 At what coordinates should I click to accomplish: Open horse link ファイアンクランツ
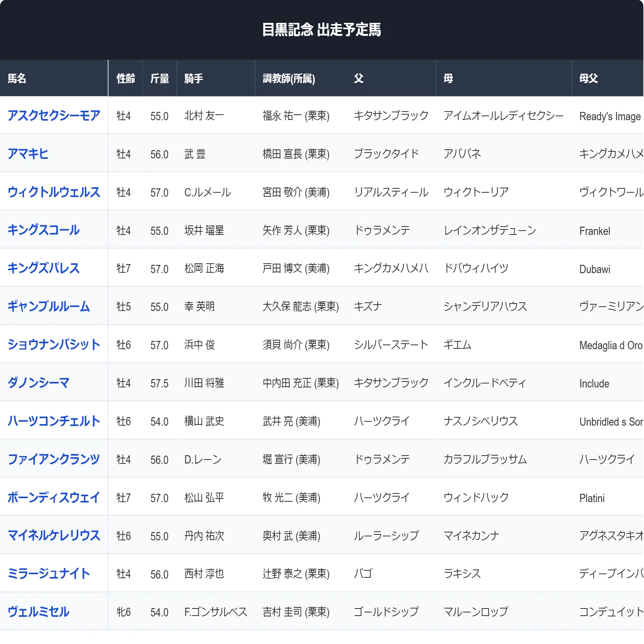tap(54, 459)
